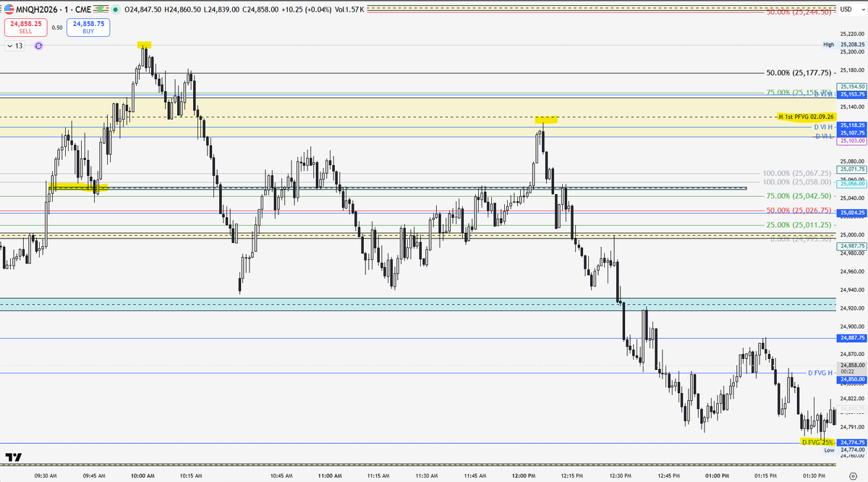Select the D FVG H label
Viewport: 868px width, 482px height.
click(821, 373)
